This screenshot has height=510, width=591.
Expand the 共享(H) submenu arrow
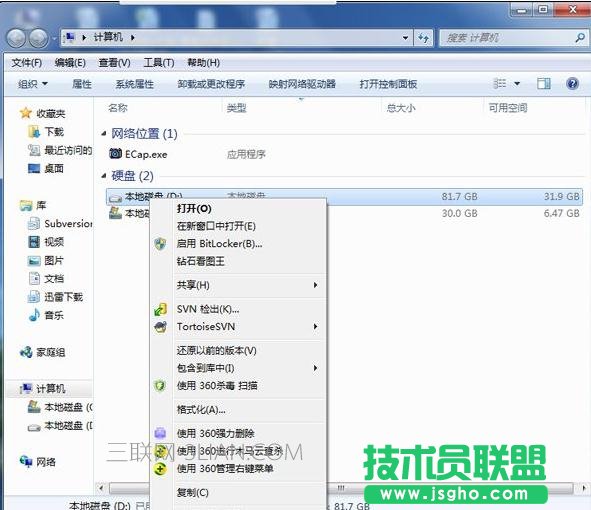point(315,285)
